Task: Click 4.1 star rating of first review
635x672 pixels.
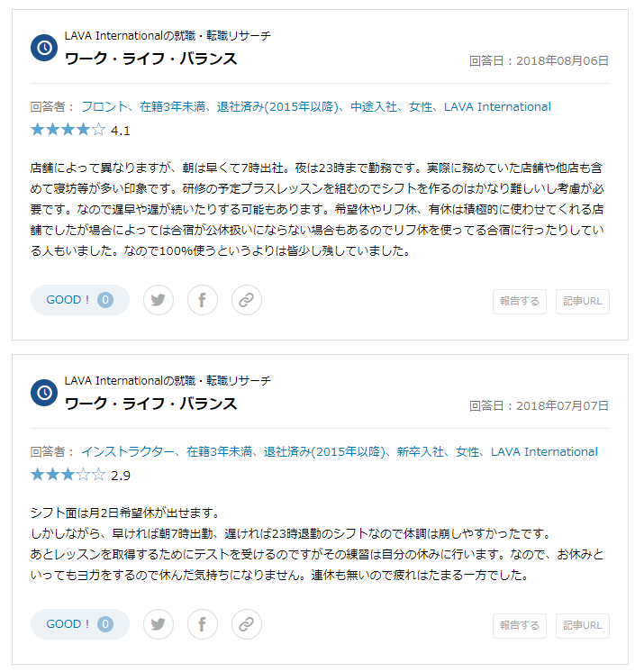Action: [x=80, y=130]
